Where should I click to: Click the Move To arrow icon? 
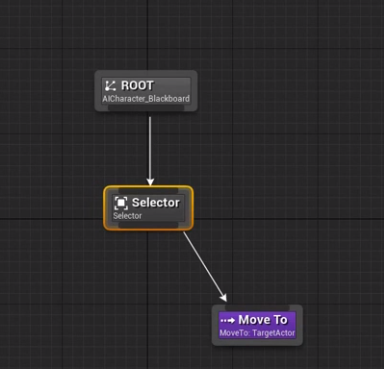tap(228, 321)
